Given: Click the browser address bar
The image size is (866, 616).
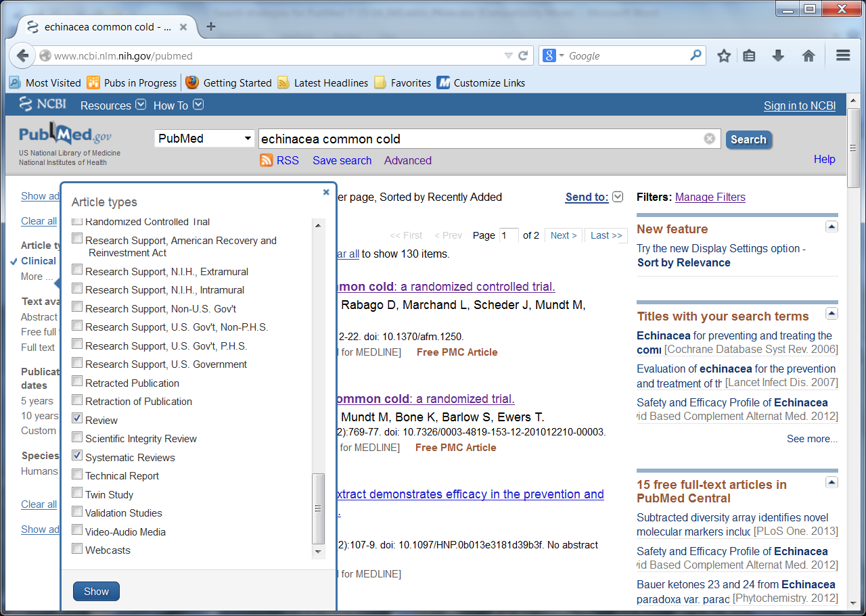Looking at the screenshot, I should [x=276, y=55].
